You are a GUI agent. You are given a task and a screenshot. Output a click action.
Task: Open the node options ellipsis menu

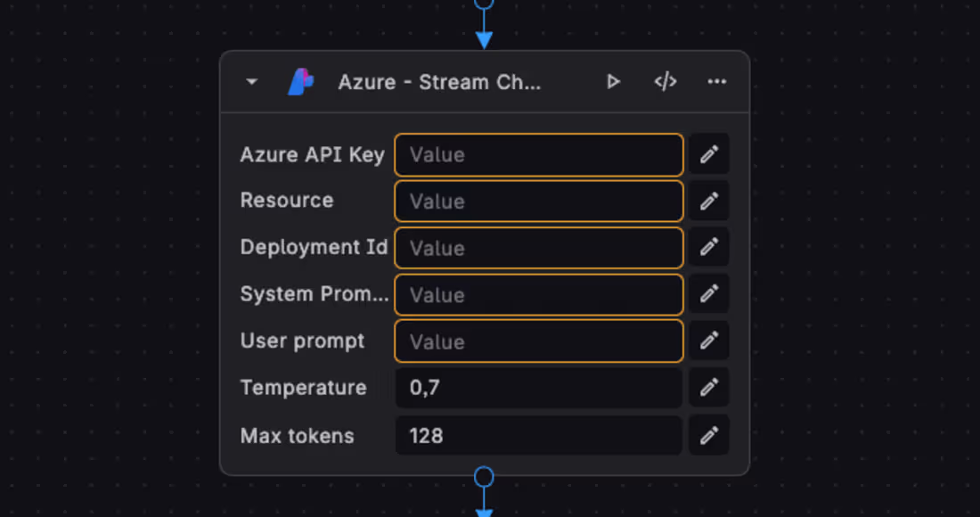[717, 81]
